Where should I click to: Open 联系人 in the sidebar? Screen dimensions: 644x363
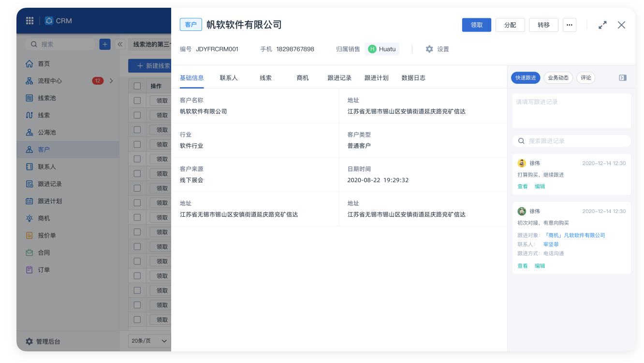coord(68,166)
